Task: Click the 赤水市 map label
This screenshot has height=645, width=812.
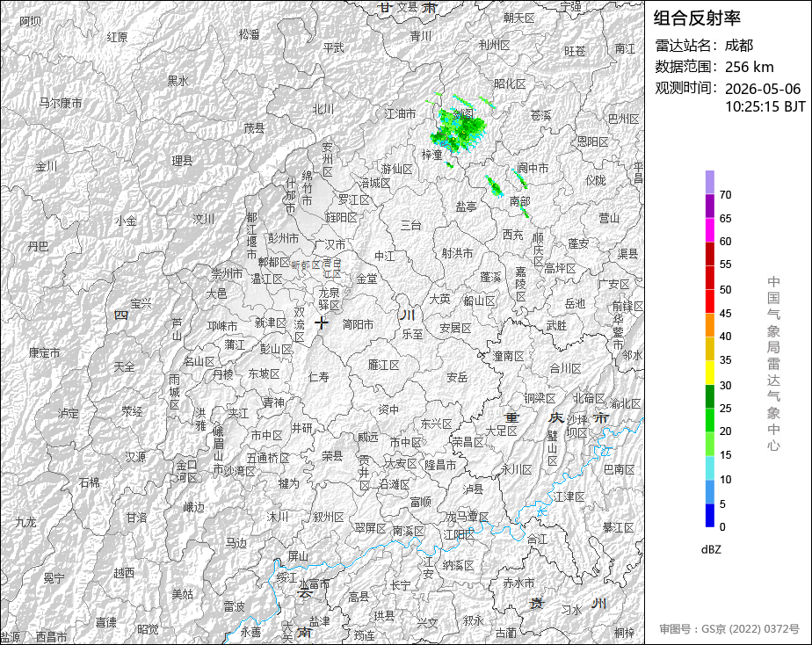Action: coord(518,583)
